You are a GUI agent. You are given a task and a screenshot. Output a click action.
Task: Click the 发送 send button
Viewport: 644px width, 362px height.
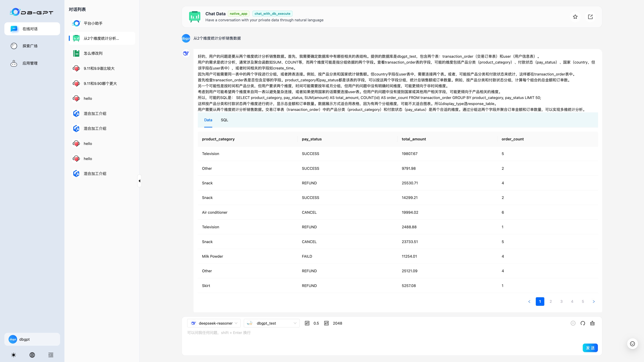[590, 348]
